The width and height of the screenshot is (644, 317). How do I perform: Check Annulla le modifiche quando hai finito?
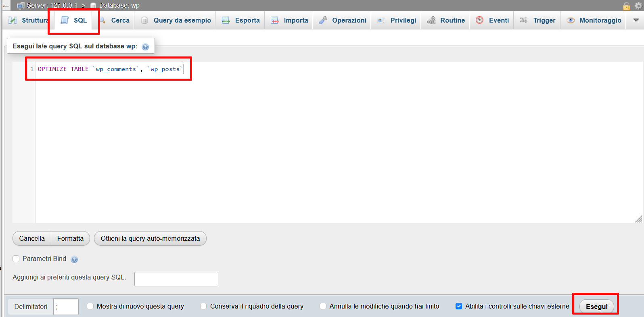[323, 306]
